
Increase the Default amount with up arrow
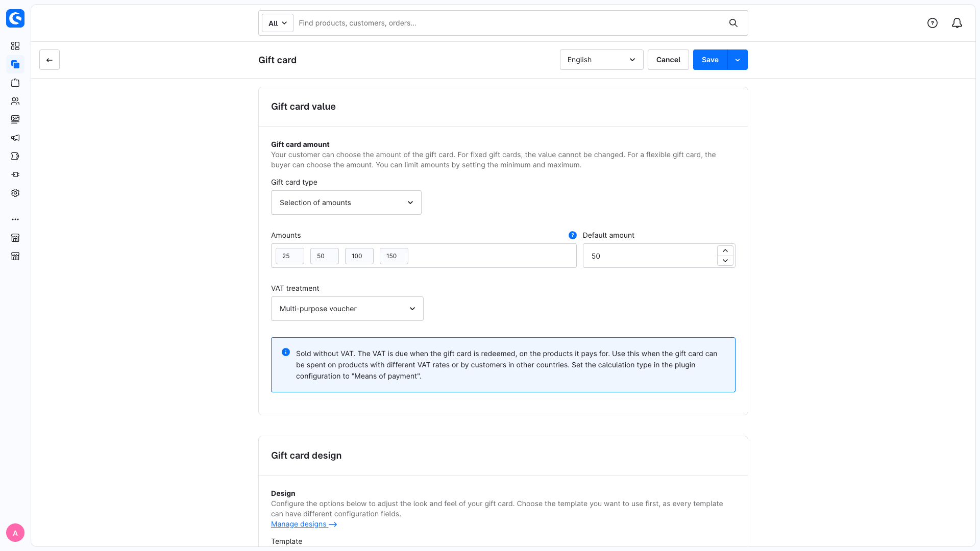click(725, 251)
